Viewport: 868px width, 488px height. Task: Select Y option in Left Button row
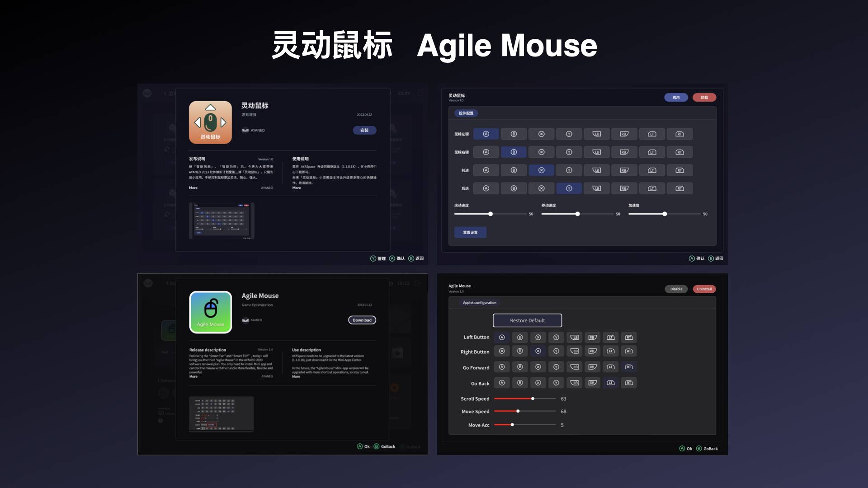coord(556,337)
